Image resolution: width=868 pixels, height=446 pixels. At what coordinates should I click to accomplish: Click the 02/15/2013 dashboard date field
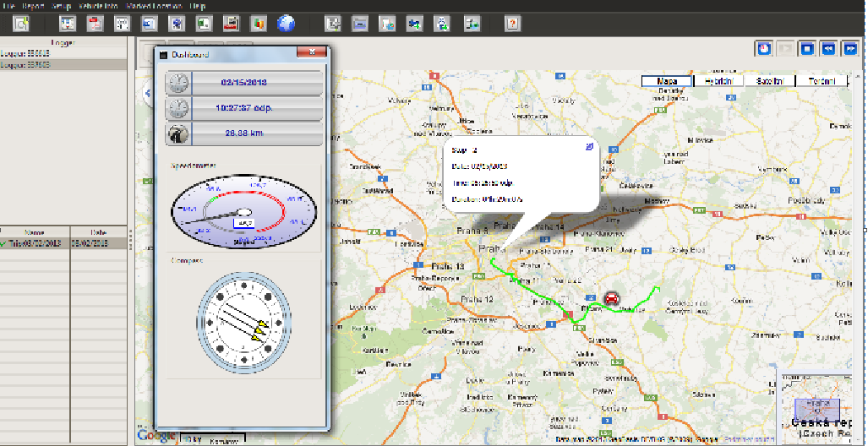pos(243,83)
